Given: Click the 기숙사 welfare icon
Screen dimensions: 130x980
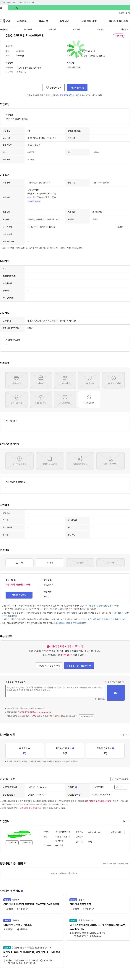Looking at the screenshot, I should (x=40, y=380).
